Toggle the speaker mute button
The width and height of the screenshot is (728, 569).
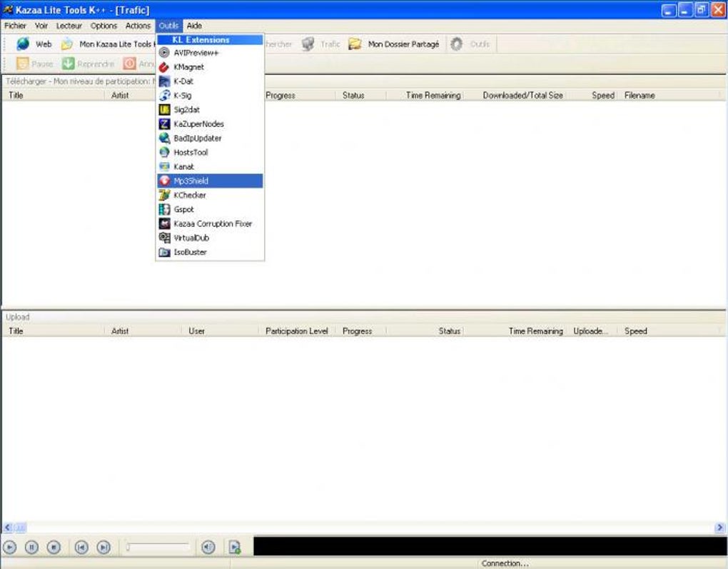point(208,547)
